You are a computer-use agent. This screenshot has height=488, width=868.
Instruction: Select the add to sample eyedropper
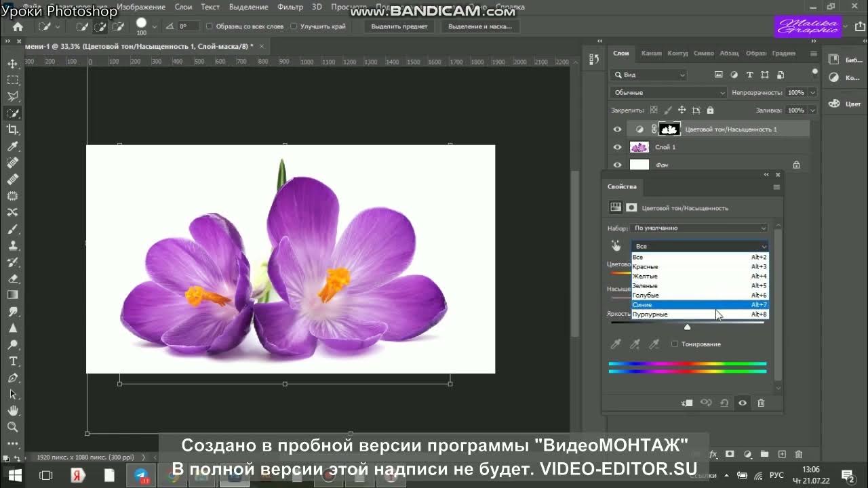coord(635,344)
